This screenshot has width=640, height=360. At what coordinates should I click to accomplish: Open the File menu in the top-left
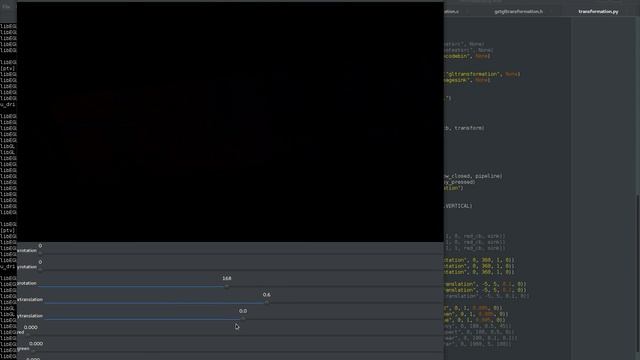(6, 7)
